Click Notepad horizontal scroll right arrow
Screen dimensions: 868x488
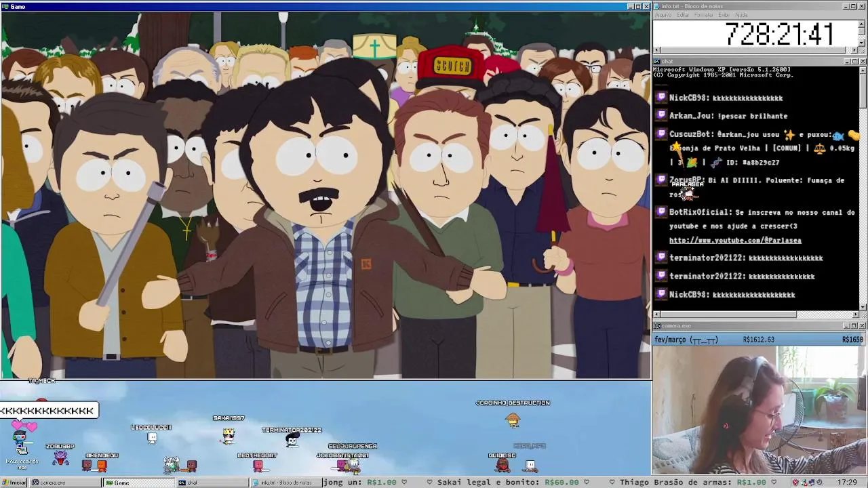[x=854, y=50]
